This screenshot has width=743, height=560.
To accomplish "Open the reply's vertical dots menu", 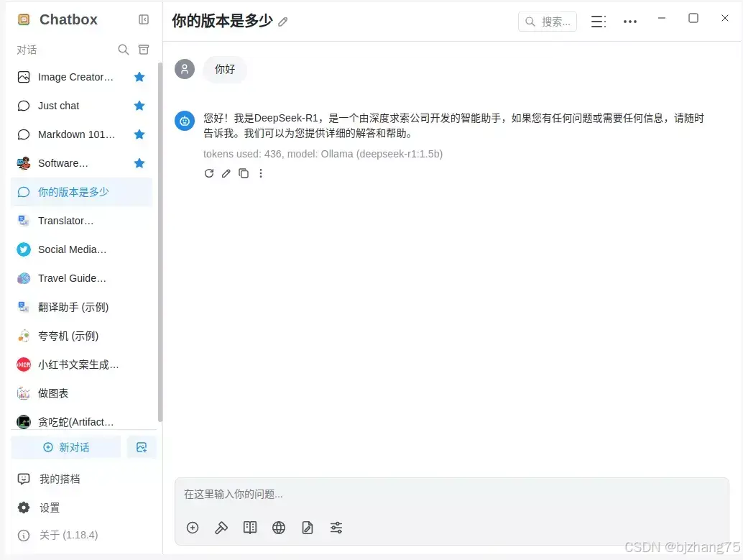I will 261,173.
